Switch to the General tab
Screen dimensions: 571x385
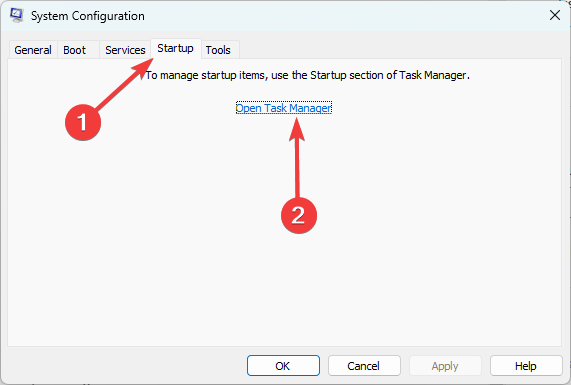pos(33,50)
